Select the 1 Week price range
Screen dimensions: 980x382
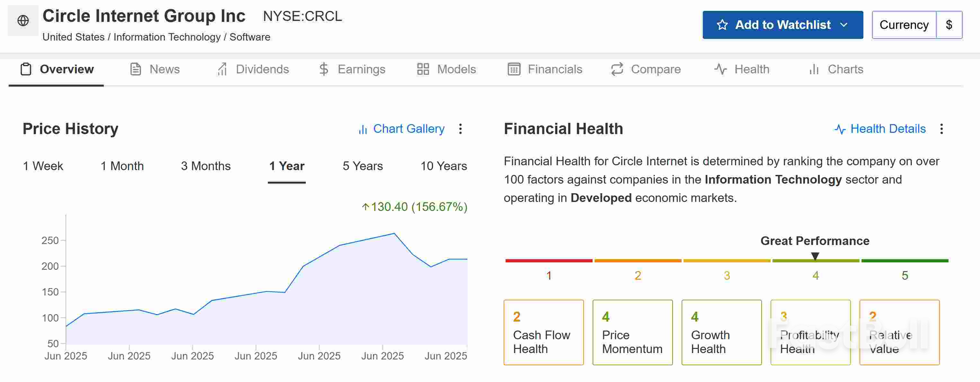(x=43, y=166)
